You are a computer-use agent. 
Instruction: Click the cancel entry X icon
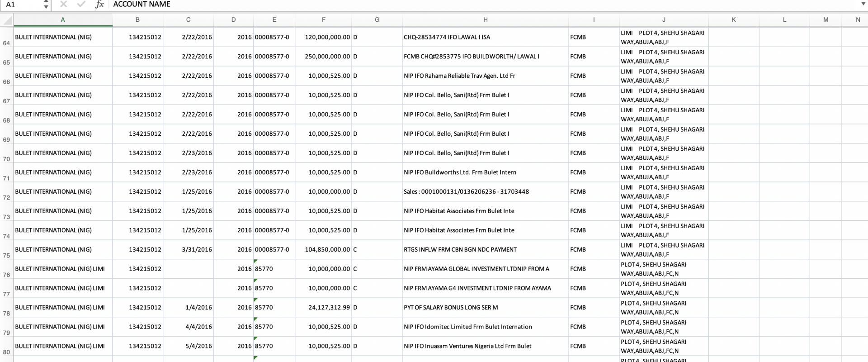coord(63,4)
